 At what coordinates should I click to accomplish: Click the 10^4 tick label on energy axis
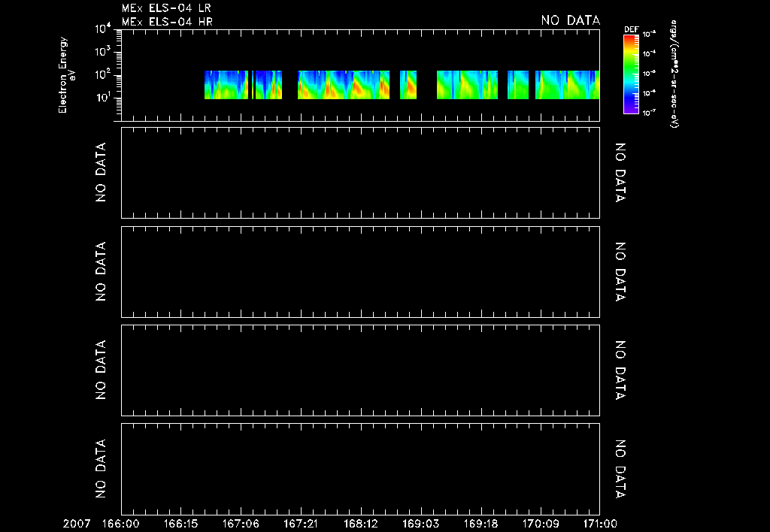103,29
